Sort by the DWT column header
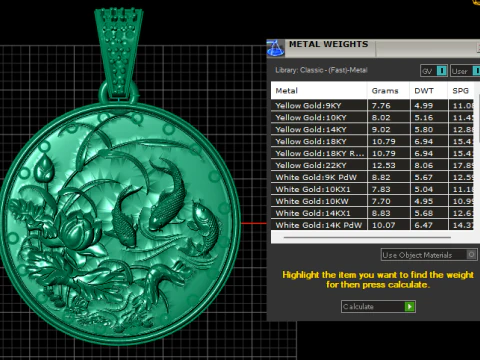 [x=429, y=91]
